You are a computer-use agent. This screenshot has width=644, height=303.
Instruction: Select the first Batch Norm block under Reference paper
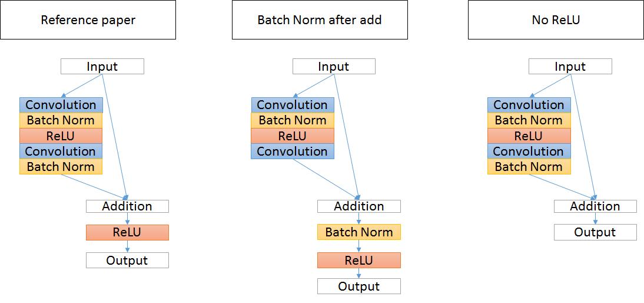pos(61,120)
